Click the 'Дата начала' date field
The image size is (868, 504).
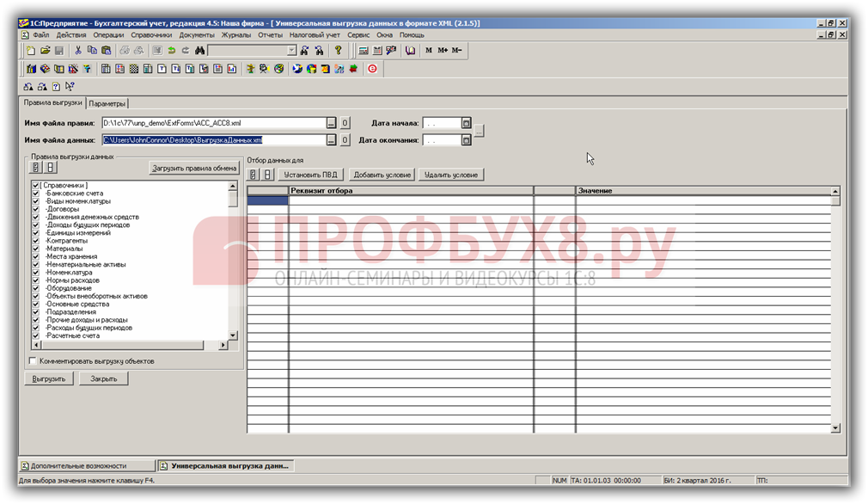442,123
